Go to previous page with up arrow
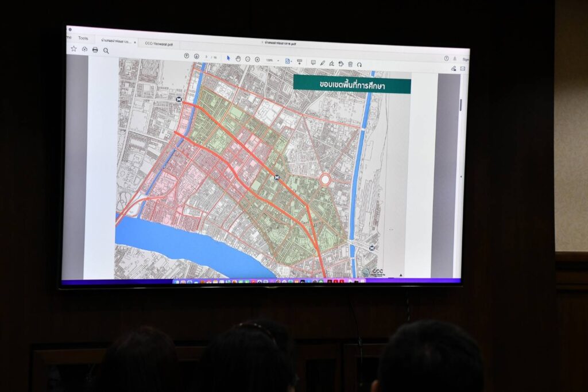 click(187, 56)
